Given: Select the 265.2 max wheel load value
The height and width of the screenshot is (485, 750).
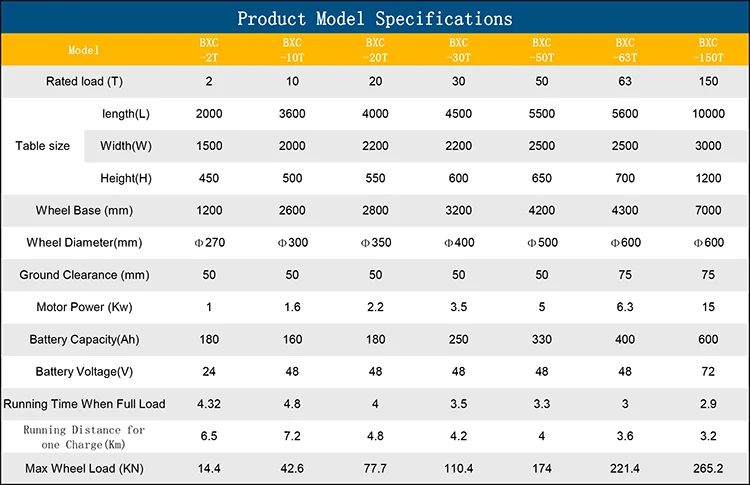Looking at the screenshot, I should pyautogui.click(x=708, y=468).
